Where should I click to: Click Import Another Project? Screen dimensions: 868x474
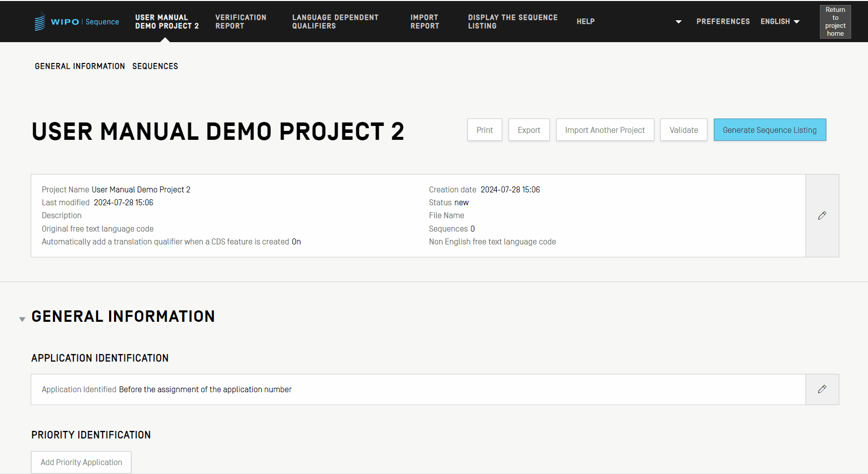click(605, 130)
